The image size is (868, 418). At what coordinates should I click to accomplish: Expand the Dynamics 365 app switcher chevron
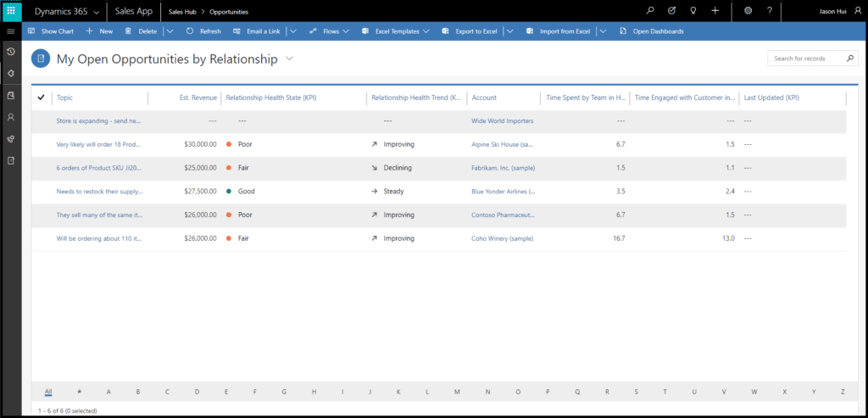(x=96, y=12)
